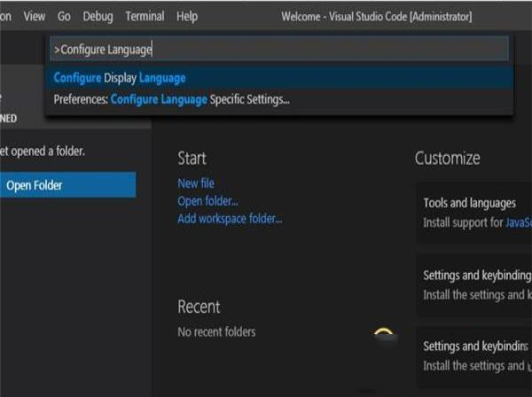This screenshot has width=532, height=397.
Task: Click the 'opened a folder' sidebar message
Action: 43,152
